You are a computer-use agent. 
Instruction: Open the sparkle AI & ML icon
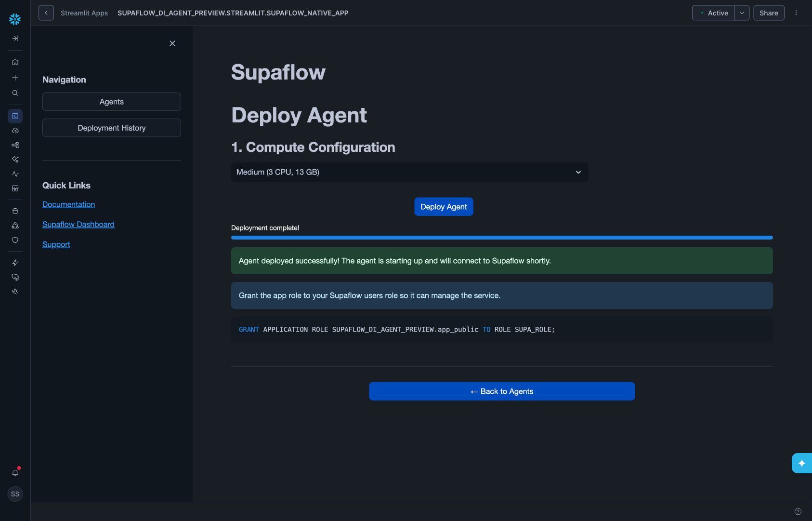click(15, 160)
